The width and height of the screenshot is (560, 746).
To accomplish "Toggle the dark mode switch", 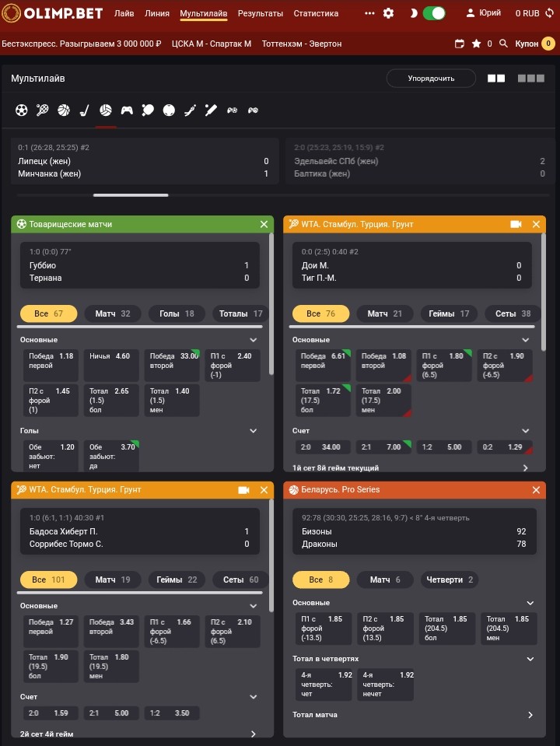I will point(434,13).
